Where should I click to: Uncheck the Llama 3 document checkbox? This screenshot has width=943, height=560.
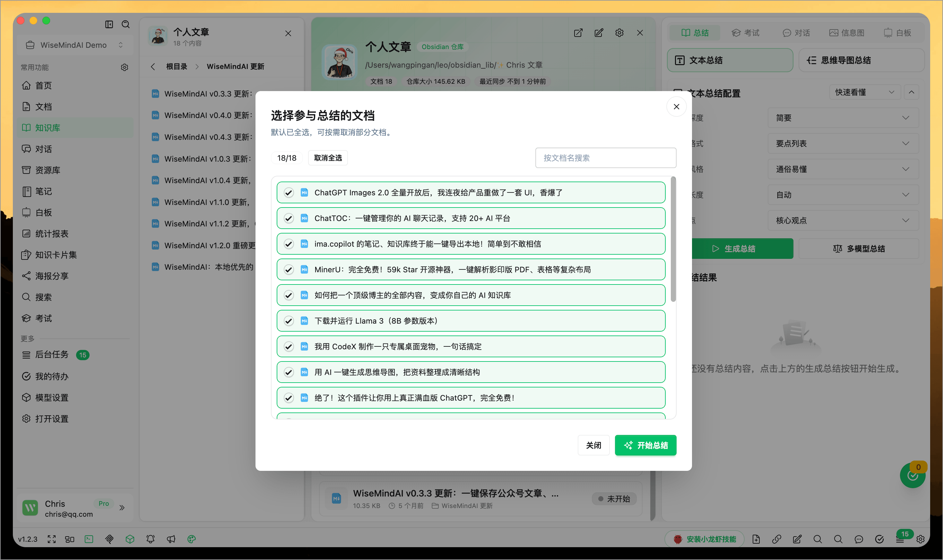click(289, 321)
